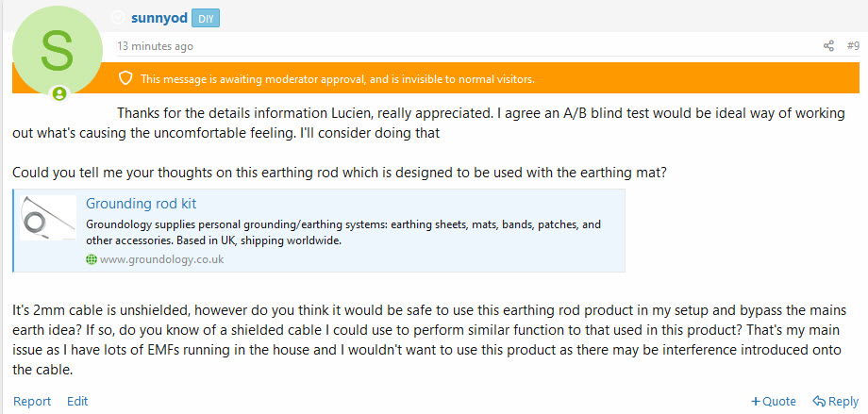868x414 pixels.
Task: Click the share icon beside post #9
Action: point(828,46)
